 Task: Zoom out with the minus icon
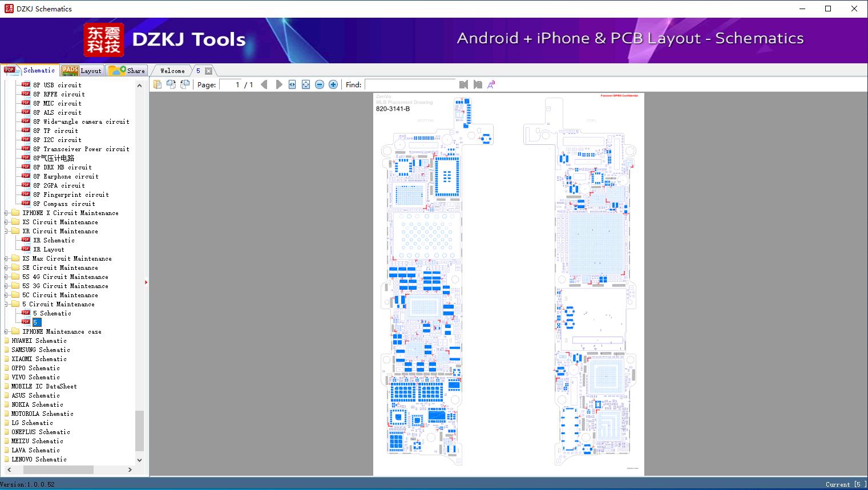(320, 84)
